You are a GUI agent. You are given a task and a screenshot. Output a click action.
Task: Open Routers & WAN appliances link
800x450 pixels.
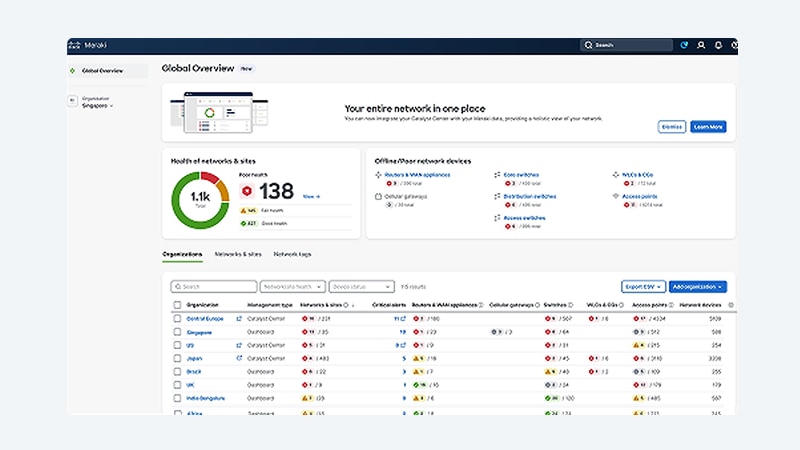click(417, 175)
